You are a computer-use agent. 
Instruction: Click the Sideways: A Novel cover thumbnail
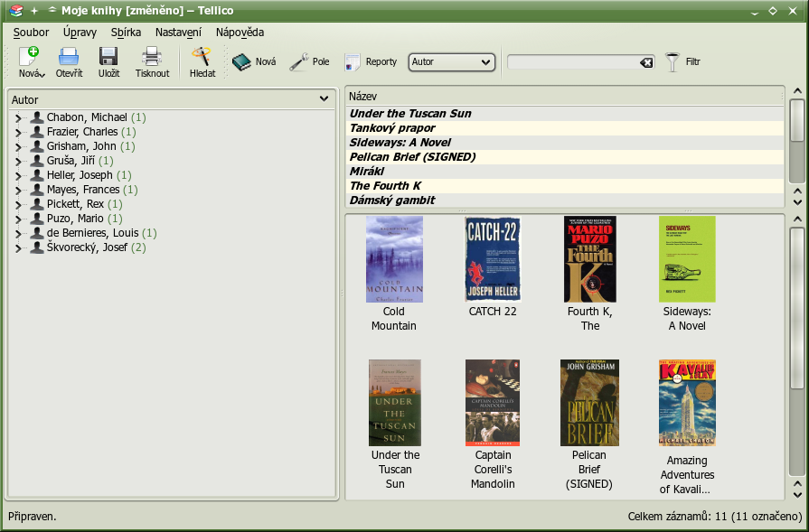click(x=687, y=259)
